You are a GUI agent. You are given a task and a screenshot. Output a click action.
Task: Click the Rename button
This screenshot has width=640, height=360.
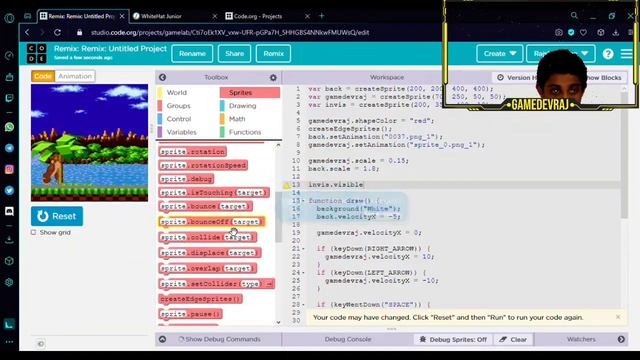pyautogui.click(x=192, y=53)
